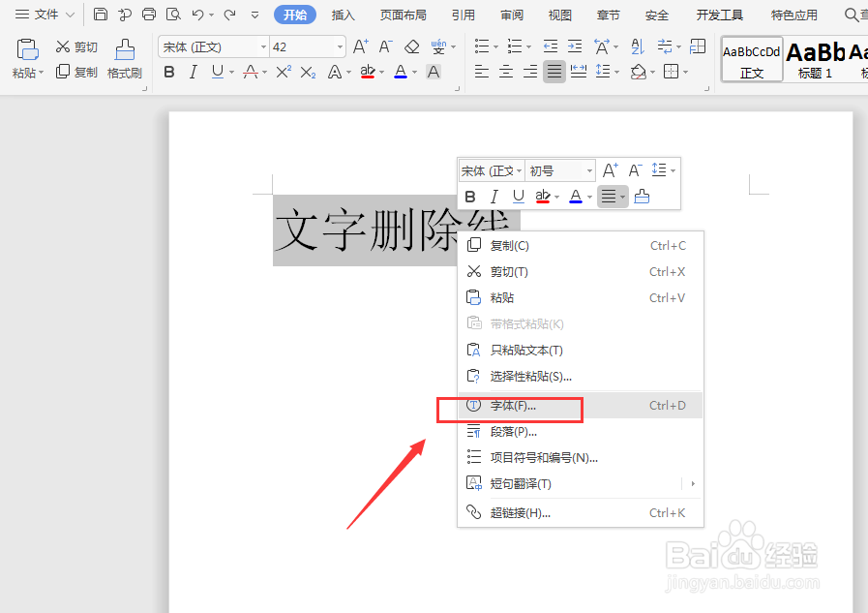868x613 pixels.
Task: Toggle Bold on the mini toolbar
Action: 470,197
